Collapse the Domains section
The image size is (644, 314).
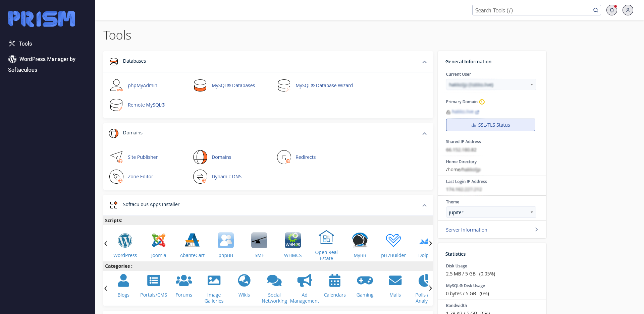(x=424, y=134)
